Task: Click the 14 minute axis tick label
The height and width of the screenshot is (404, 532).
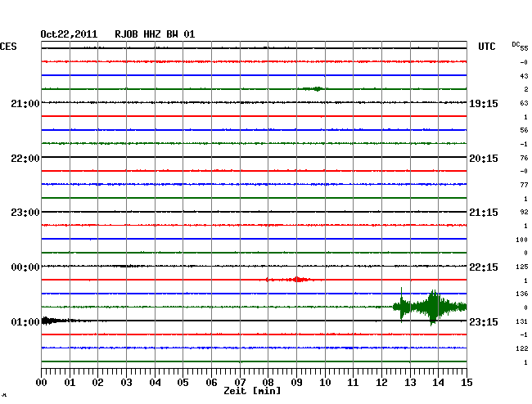Action: (438, 383)
